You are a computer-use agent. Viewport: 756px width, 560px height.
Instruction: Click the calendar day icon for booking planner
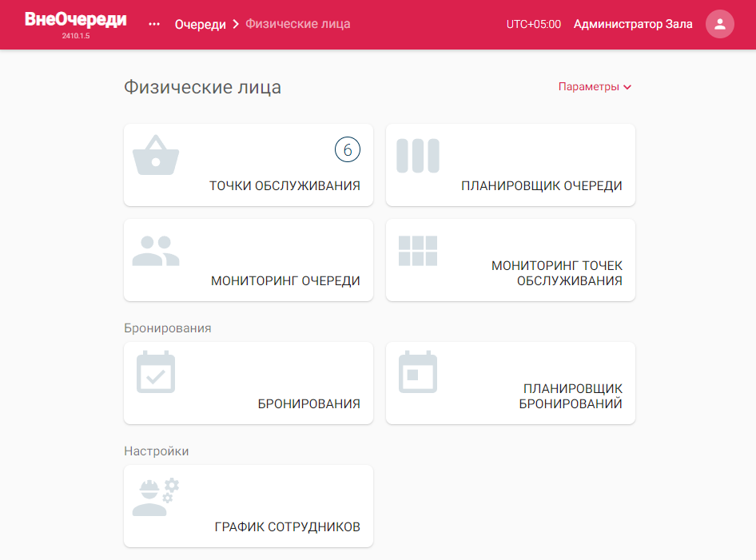(x=418, y=371)
